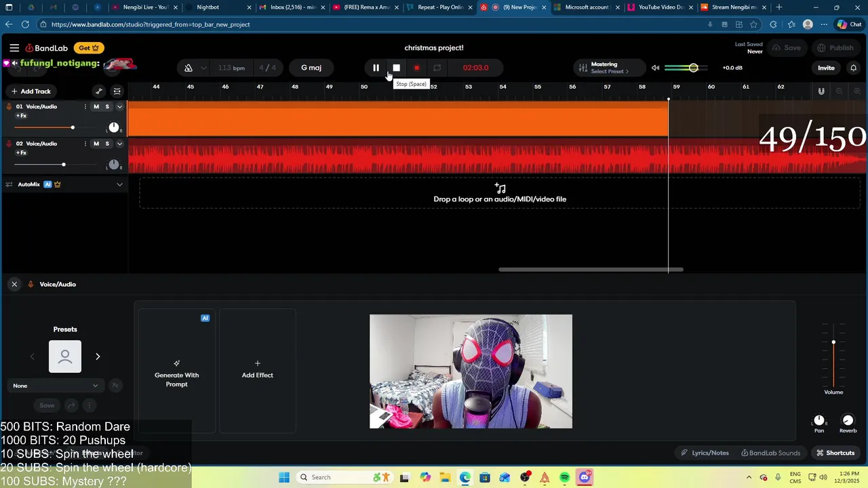Open the Lyrics/Notes panel
Screen dimensions: 868x488
705,453
